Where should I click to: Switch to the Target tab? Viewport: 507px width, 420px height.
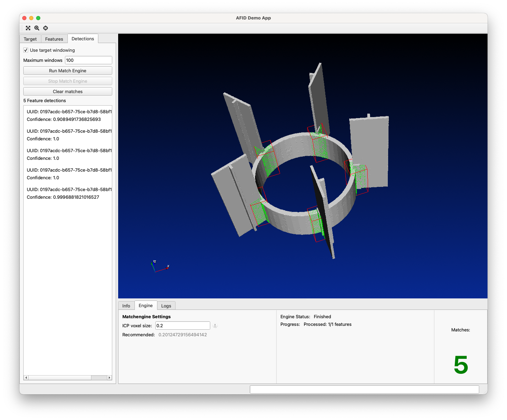(30, 39)
